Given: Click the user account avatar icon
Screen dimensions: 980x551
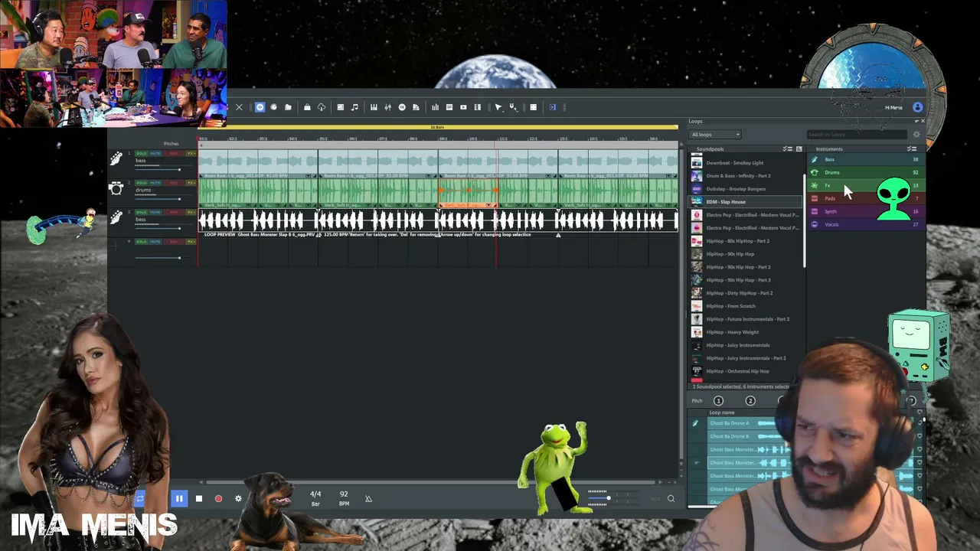Looking at the screenshot, I should click(918, 107).
